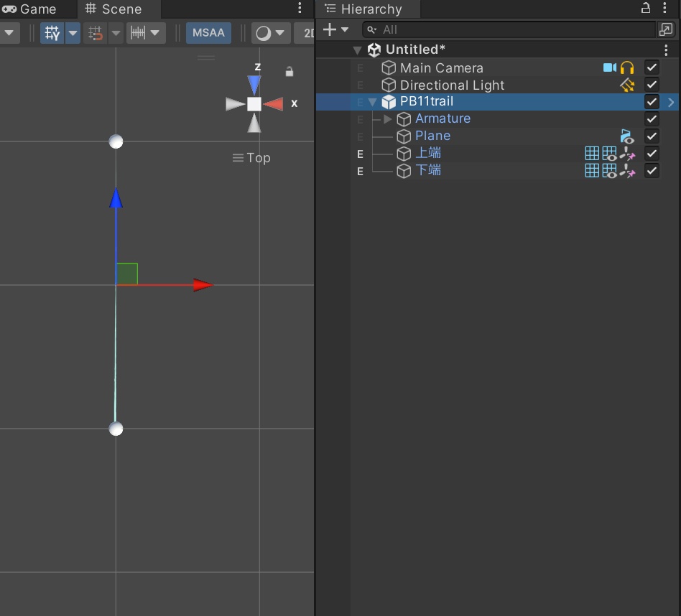This screenshot has width=681, height=616.
Task: Click the mesh grid icon beside 上端
Action: pyautogui.click(x=592, y=153)
